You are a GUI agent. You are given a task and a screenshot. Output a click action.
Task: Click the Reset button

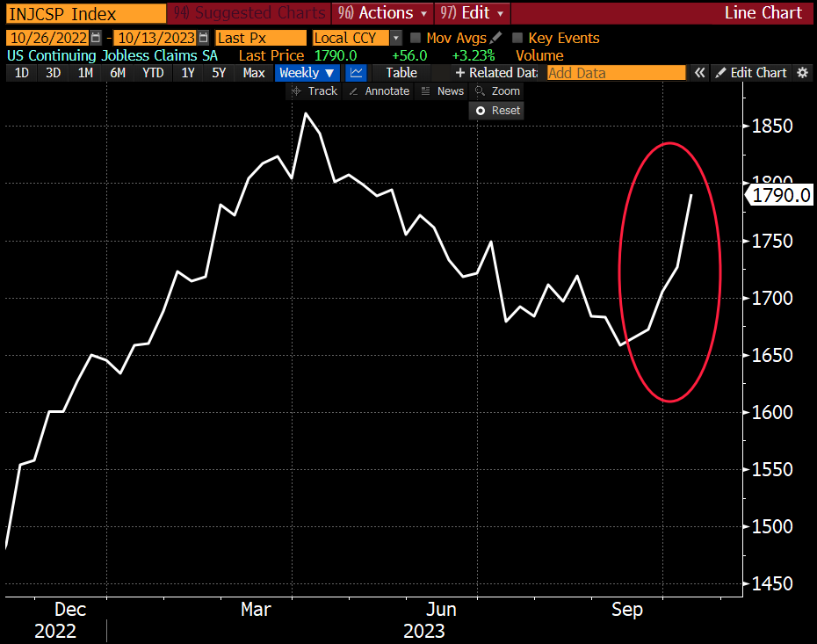click(495, 110)
